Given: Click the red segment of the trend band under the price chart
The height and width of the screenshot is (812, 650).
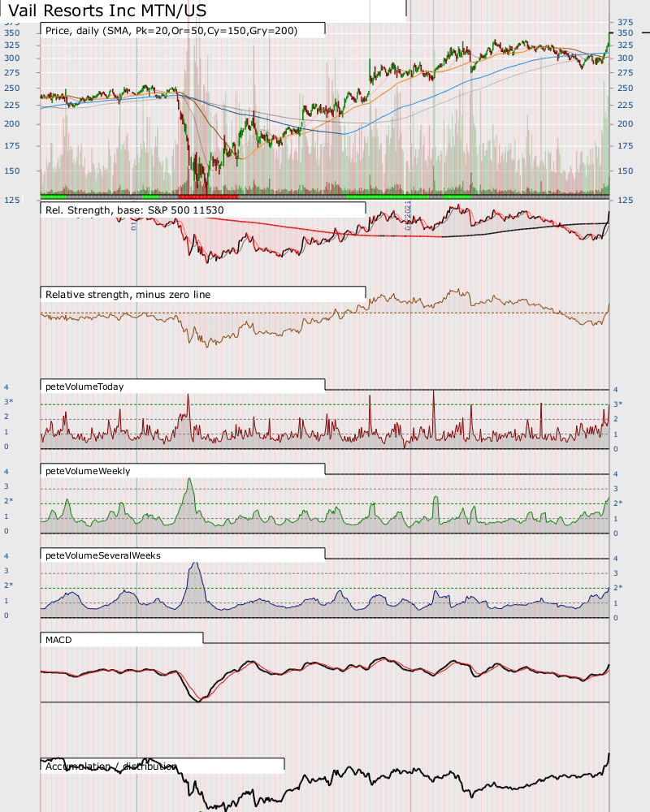Looking at the screenshot, I should (x=208, y=197).
